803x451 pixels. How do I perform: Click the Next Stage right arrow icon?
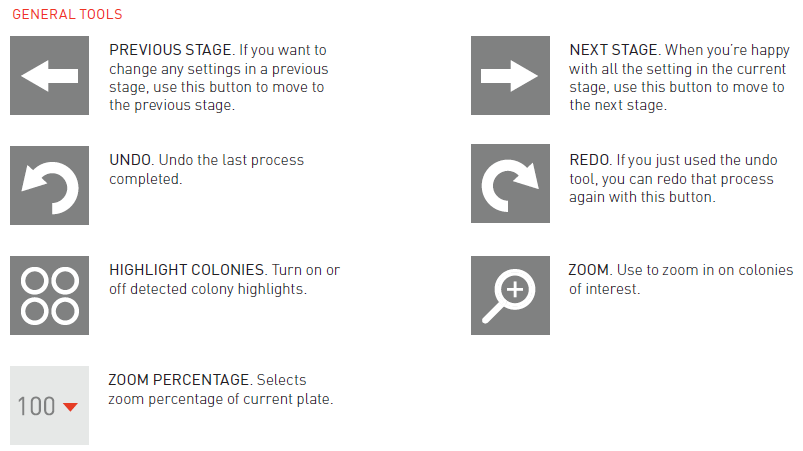[x=510, y=75]
